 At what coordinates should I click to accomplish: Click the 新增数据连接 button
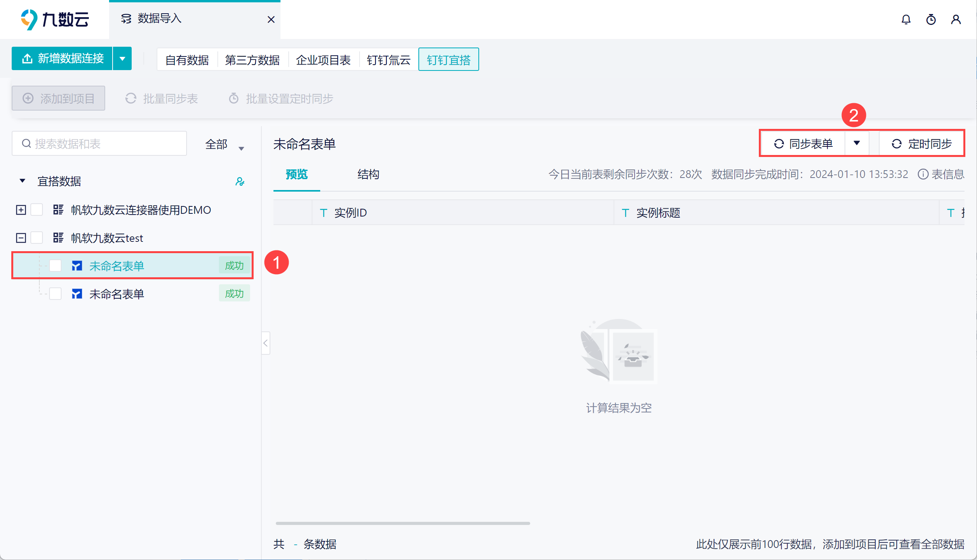62,58
